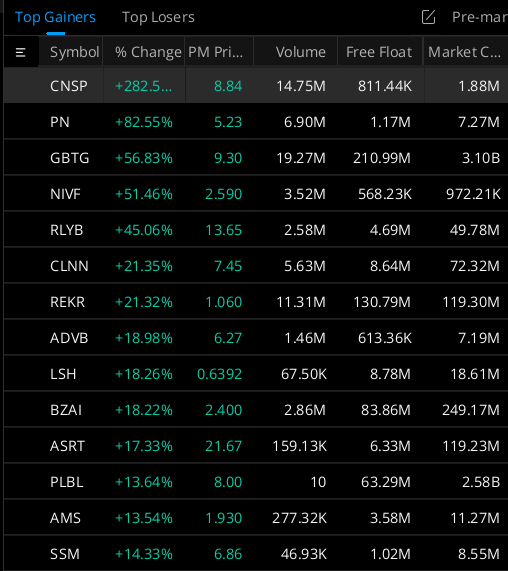Click the Market Cap column header
The height and width of the screenshot is (571, 508).
(466, 52)
